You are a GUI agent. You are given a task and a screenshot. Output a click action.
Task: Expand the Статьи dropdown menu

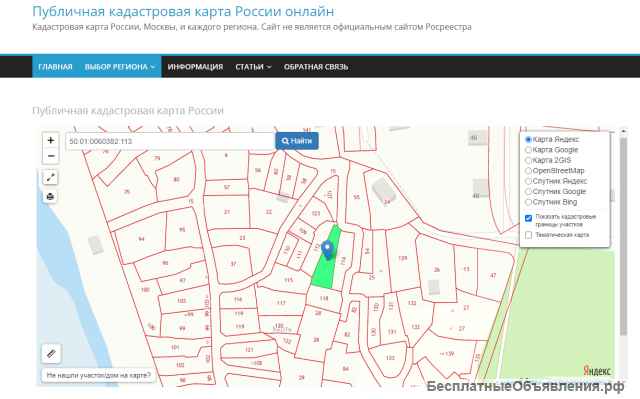coord(253,67)
